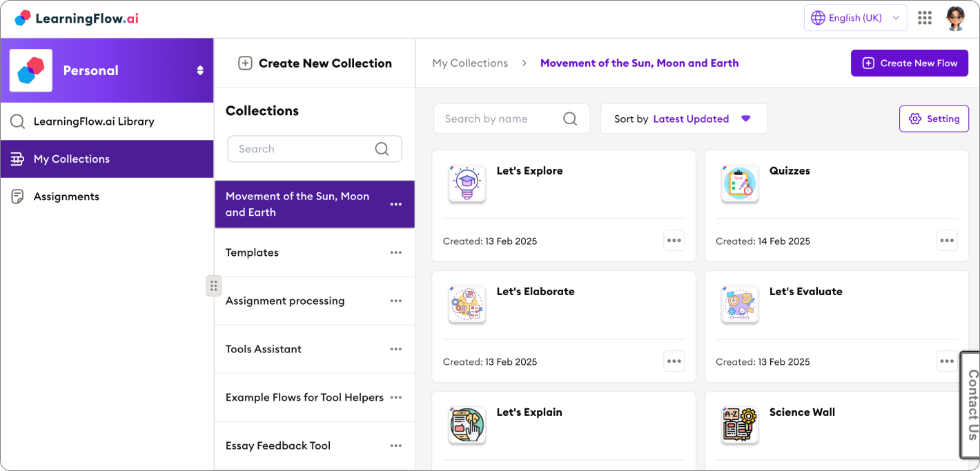980x471 pixels.
Task: Click the Personal workspace logo tile
Action: point(31,70)
